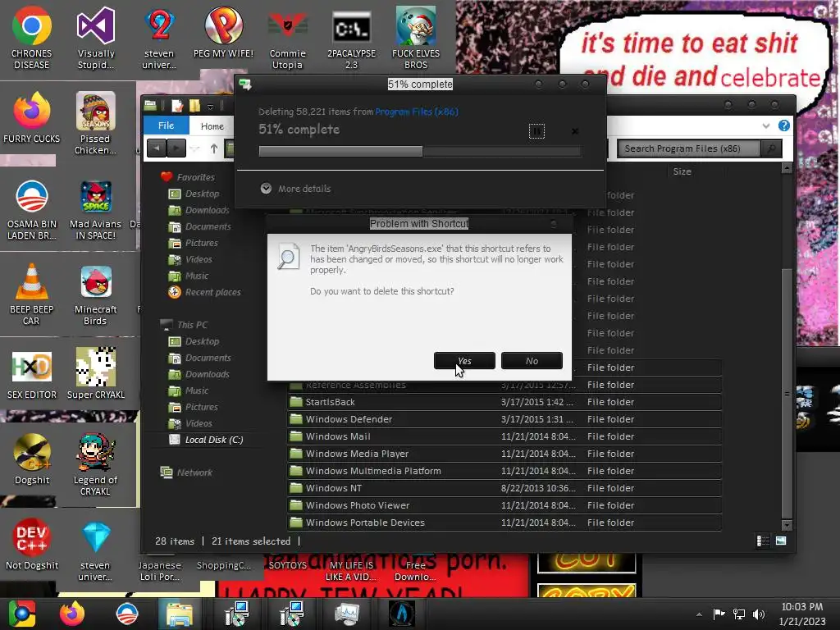
Task: Click the delete progress bar
Action: pos(420,152)
